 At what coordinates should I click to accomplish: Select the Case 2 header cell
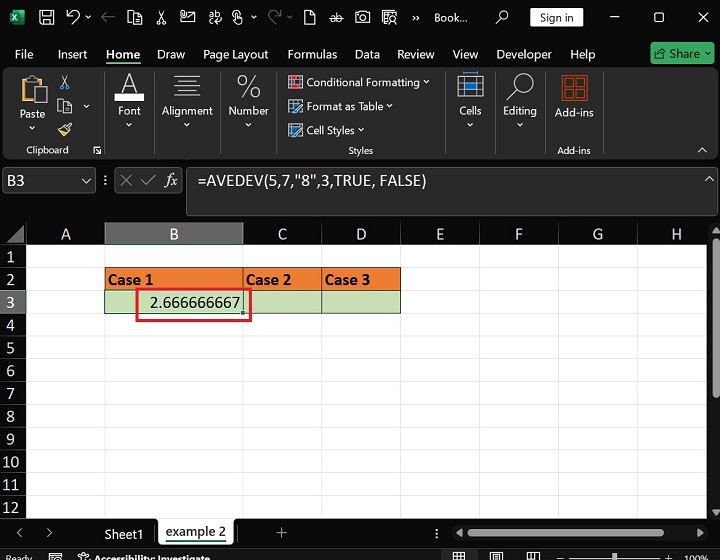[282, 279]
